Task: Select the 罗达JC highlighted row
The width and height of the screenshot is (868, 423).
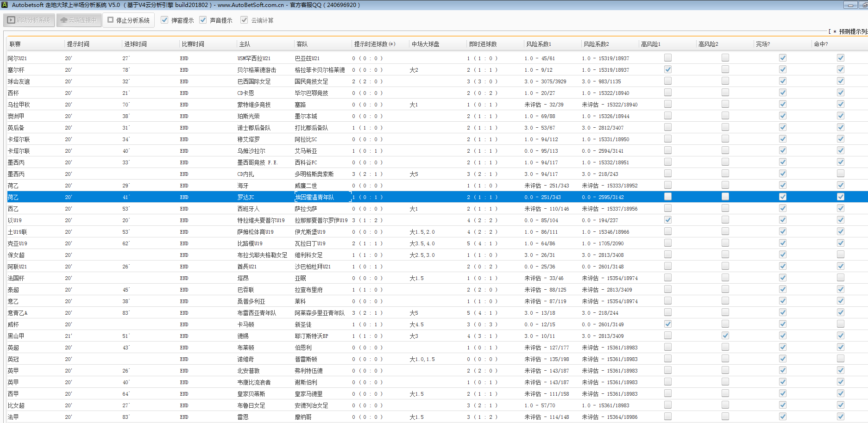Action: click(x=245, y=197)
